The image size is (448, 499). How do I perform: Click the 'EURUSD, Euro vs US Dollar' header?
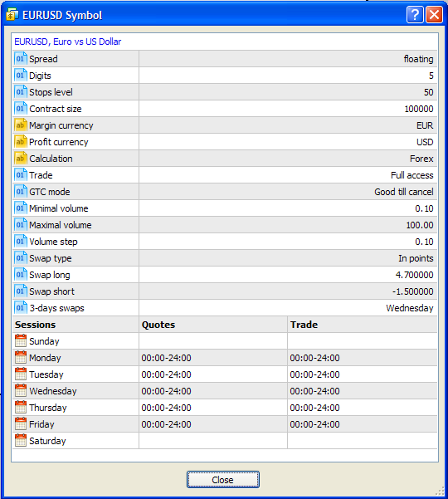pos(68,42)
